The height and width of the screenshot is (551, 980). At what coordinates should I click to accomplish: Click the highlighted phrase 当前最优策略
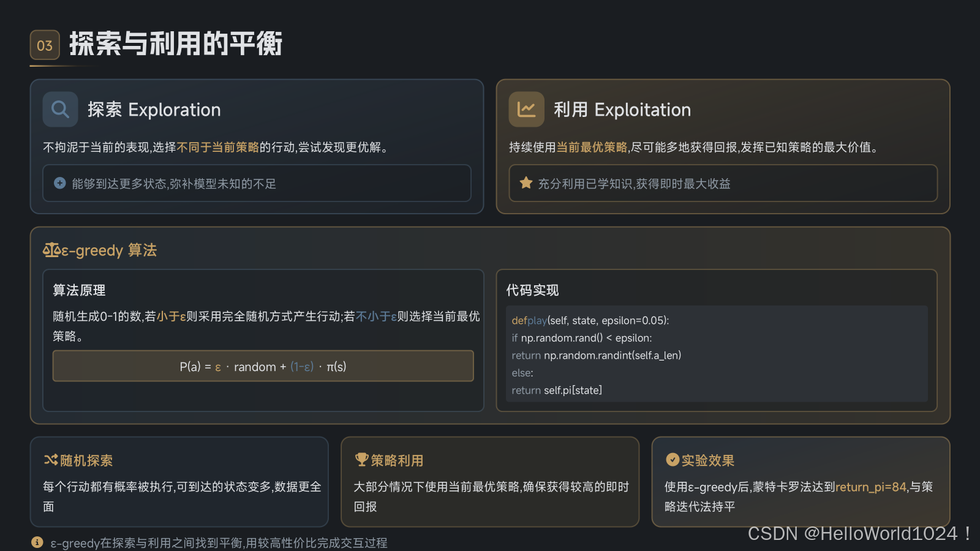click(x=592, y=148)
